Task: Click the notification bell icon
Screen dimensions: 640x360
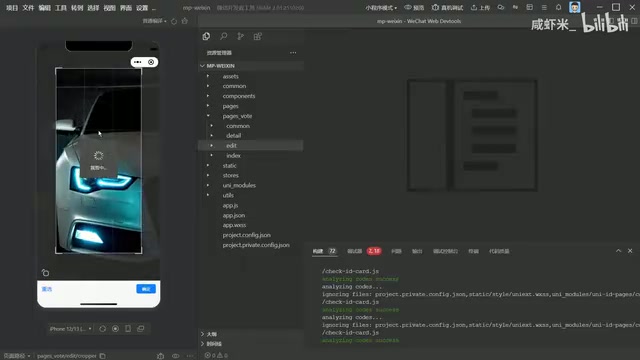Action: pos(558,7)
